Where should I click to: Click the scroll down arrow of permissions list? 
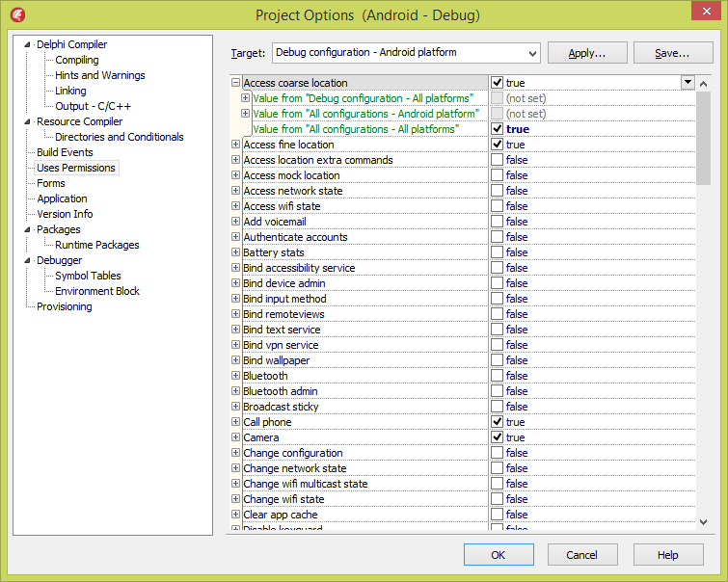pyautogui.click(x=703, y=522)
